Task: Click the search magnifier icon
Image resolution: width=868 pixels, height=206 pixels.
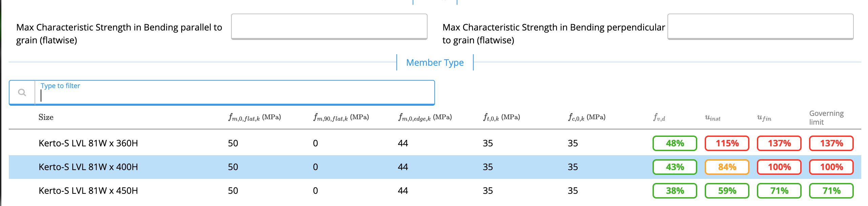Action: tap(22, 92)
